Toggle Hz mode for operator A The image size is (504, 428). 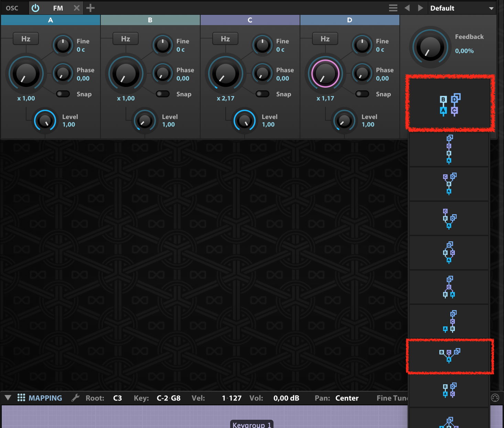click(26, 39)
